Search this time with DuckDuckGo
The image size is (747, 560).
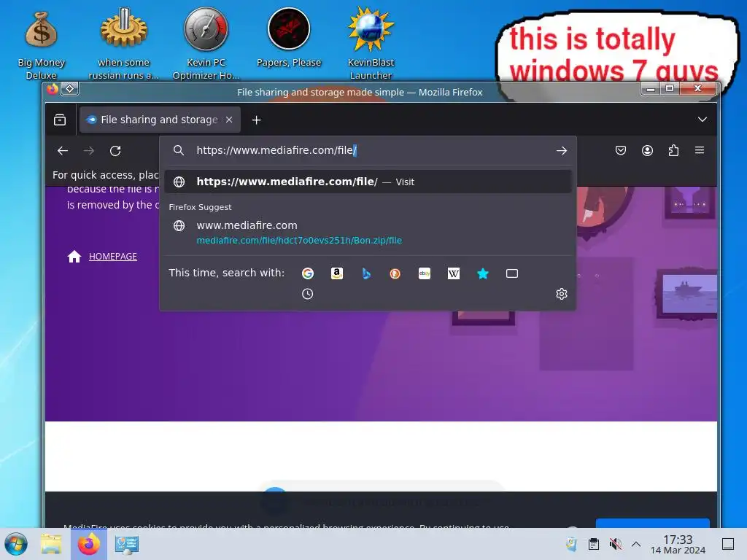[x=395, y=273]
